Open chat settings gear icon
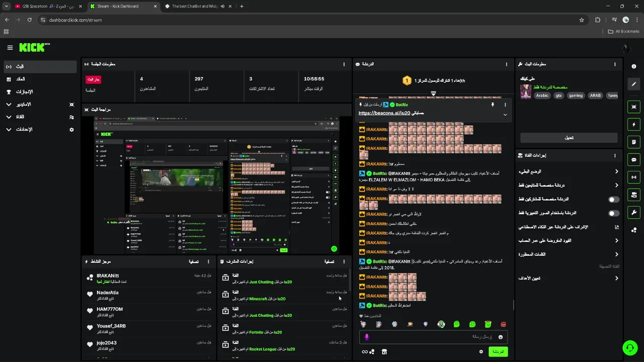This screenshot has width=644, height=362. pyautogui.click(x=481, y=351)
